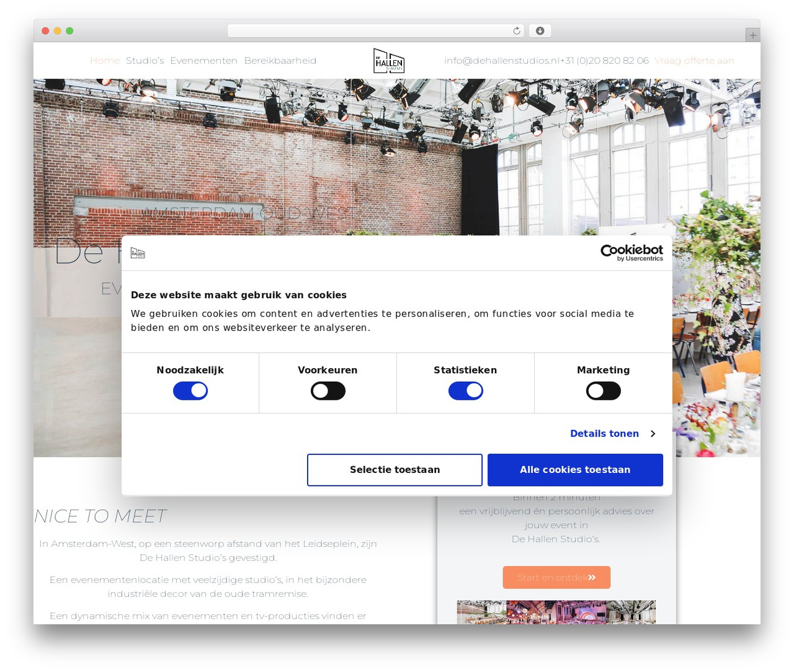Focus the browser address bar
This screenshot has width=794, height=672.
coord(376,31)
